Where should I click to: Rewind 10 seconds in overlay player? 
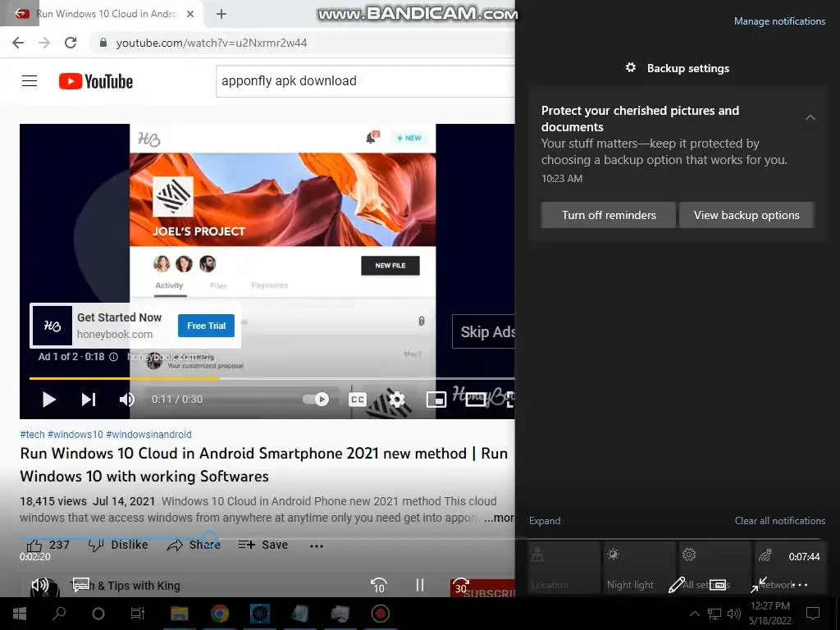(x=378, y=586)
